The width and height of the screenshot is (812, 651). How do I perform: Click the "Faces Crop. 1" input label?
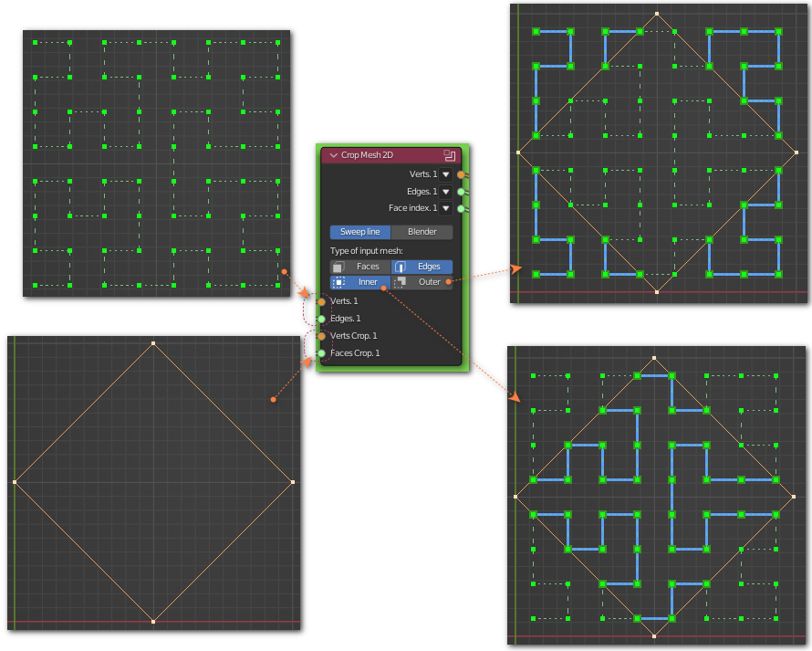355,353
